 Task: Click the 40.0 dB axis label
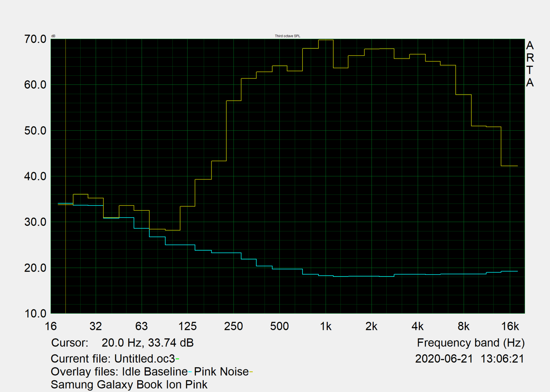point(35,176)
